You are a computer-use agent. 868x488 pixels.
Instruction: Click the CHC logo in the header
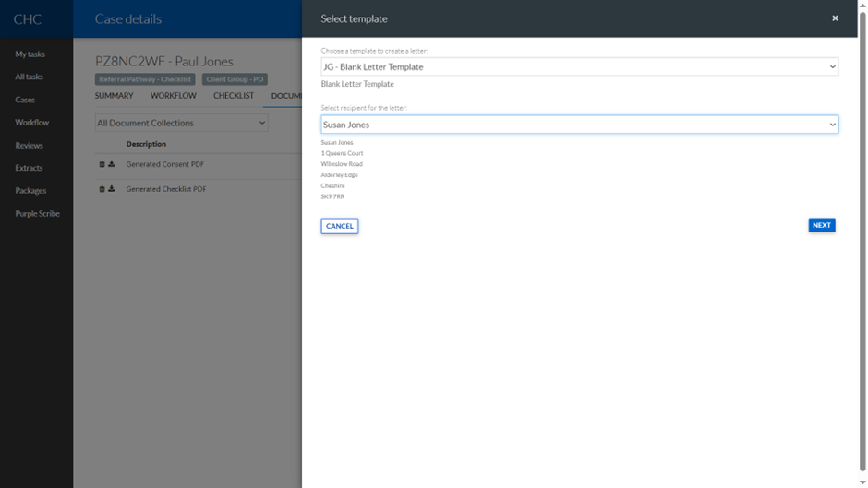pyautogui.click(x=27, y=19)
